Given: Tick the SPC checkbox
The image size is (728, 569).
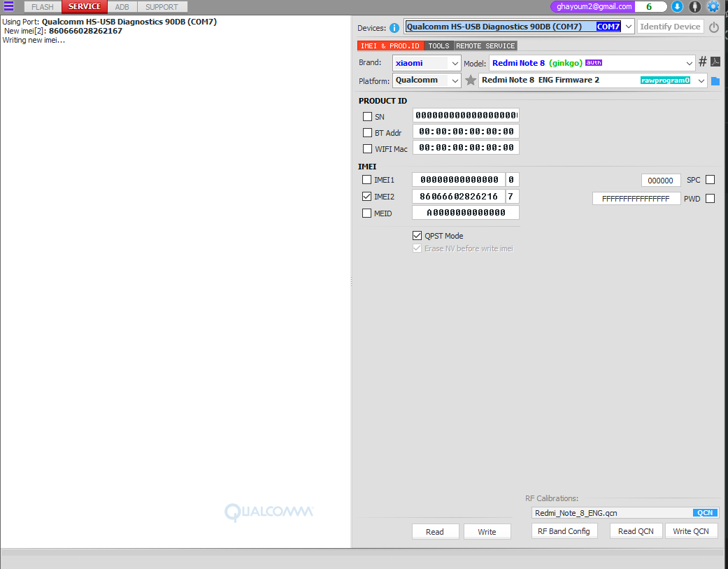Looking at the screenshot, I should [710, 180].
